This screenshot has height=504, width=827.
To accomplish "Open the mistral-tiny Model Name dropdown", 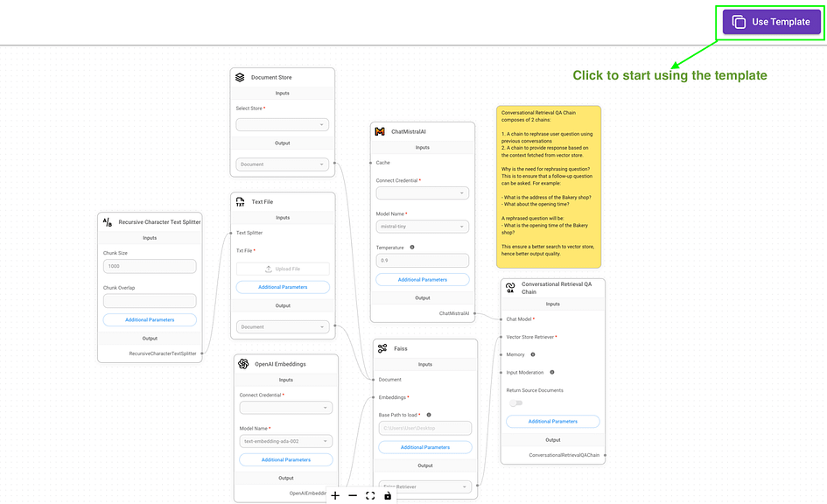I will coord(422,227).
